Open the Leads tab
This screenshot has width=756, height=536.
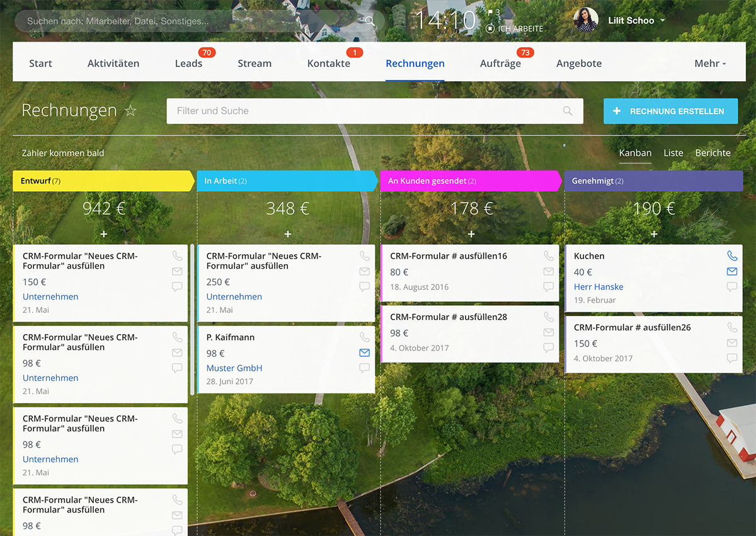coord(188,63)
